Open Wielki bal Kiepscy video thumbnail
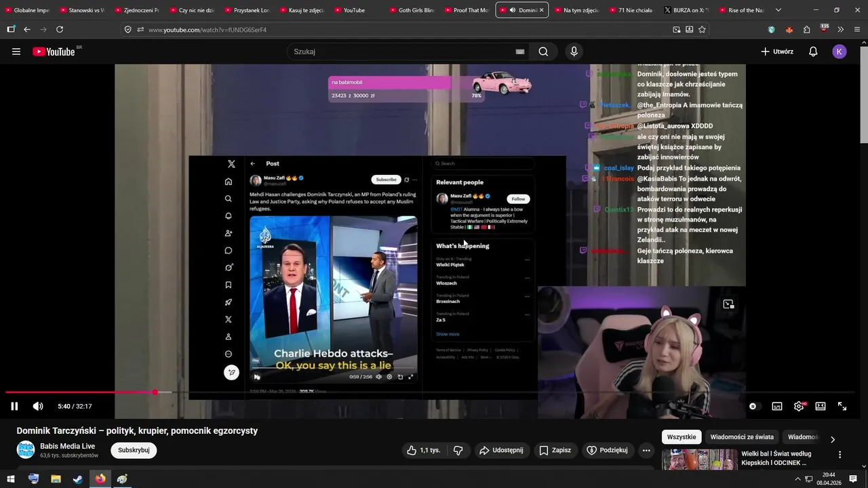 (699, 459)
